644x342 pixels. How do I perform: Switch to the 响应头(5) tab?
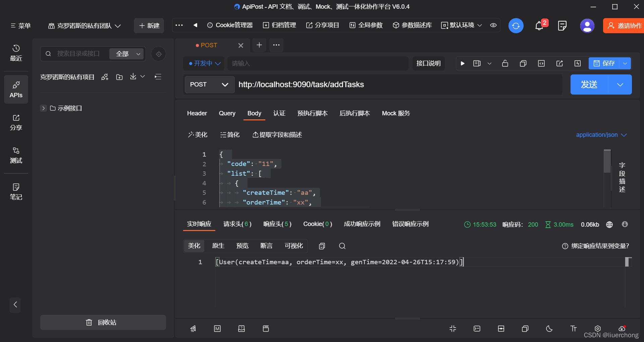pos(277,224)
